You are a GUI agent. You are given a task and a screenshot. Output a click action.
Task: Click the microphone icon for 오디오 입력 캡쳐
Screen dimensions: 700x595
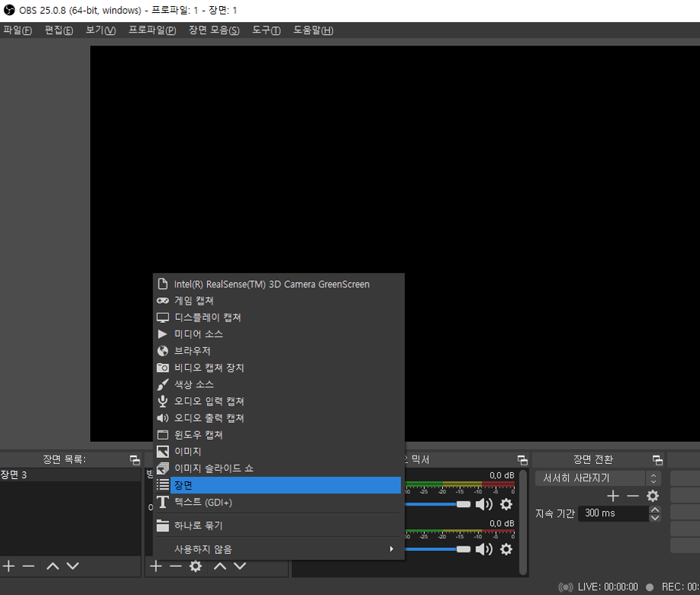pos(163,402)
